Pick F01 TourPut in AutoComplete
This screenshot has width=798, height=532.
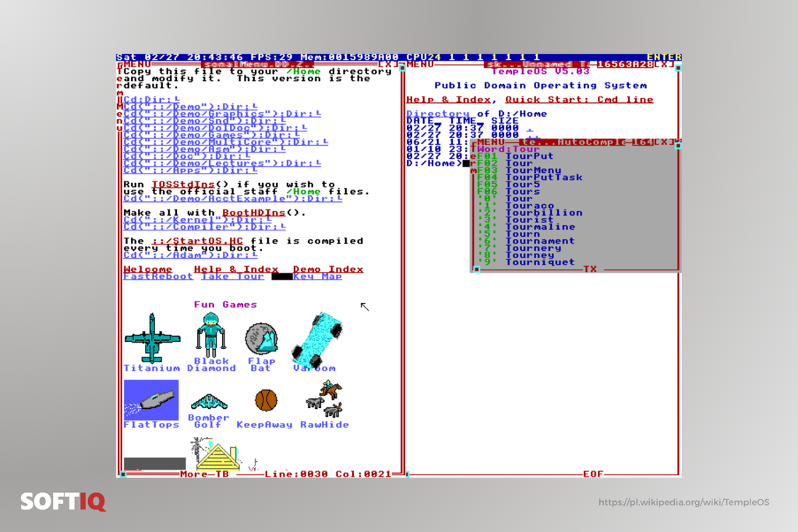tap(515, 156)
